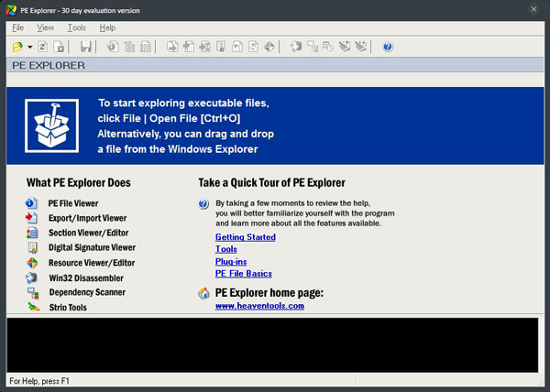Click the Digital Signature certificate toolbar icon

[x=221, y=47]
